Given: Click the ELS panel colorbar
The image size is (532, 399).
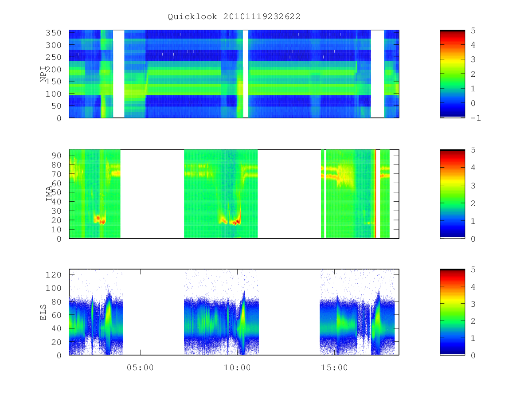Looking at the screenshot, I should click(x=452, y=312).
